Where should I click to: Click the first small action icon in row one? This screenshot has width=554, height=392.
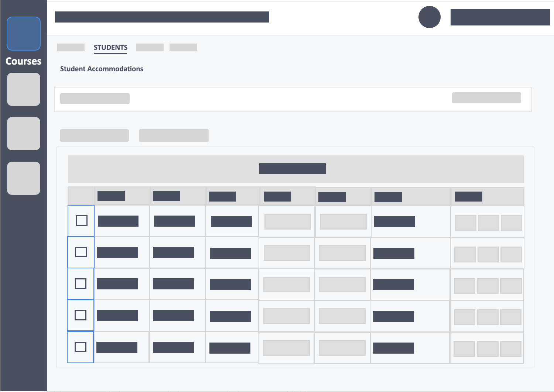pos(465,223)
